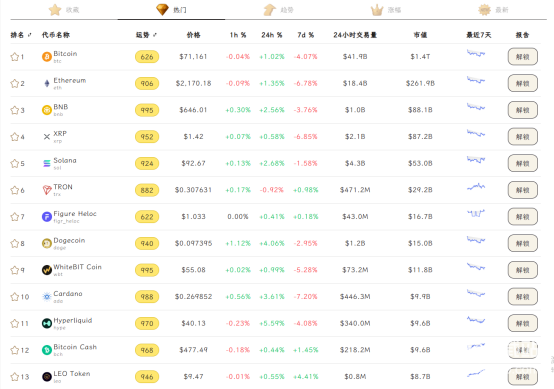The width and height of the screenshot is (554, 389).
Task: Star TRON as a favorite
Action: pos(14,190)
